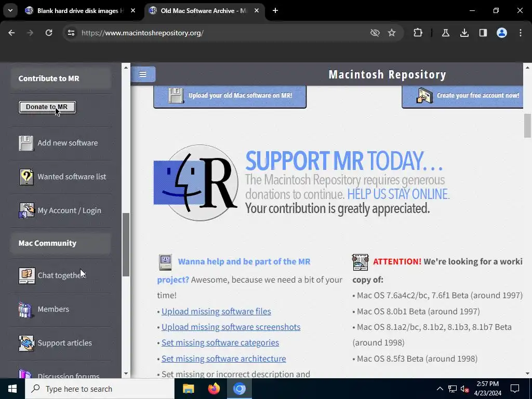This screenshot has height=399, width=532.
Task: Open the Upload missing software screenshots link
Action: [x=231, y=327]
